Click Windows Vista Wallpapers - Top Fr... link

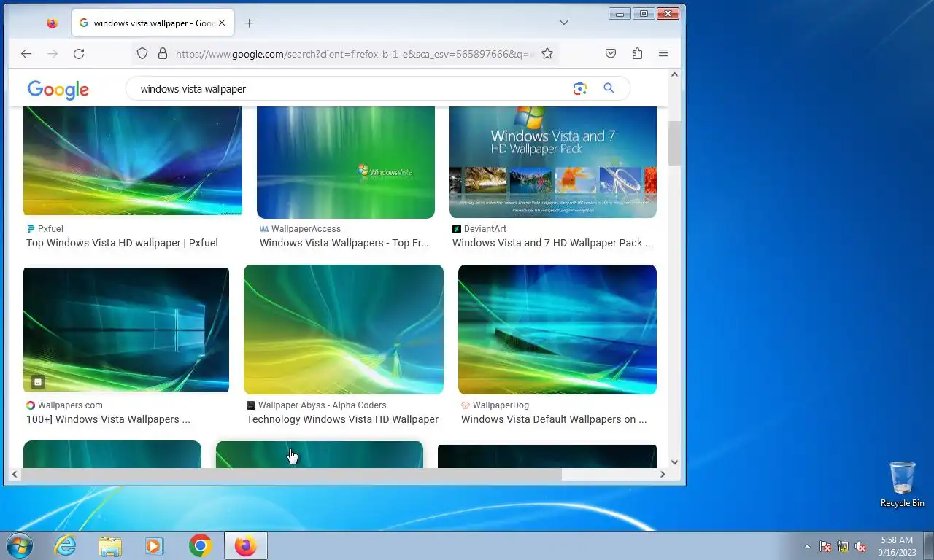(344, 243)
